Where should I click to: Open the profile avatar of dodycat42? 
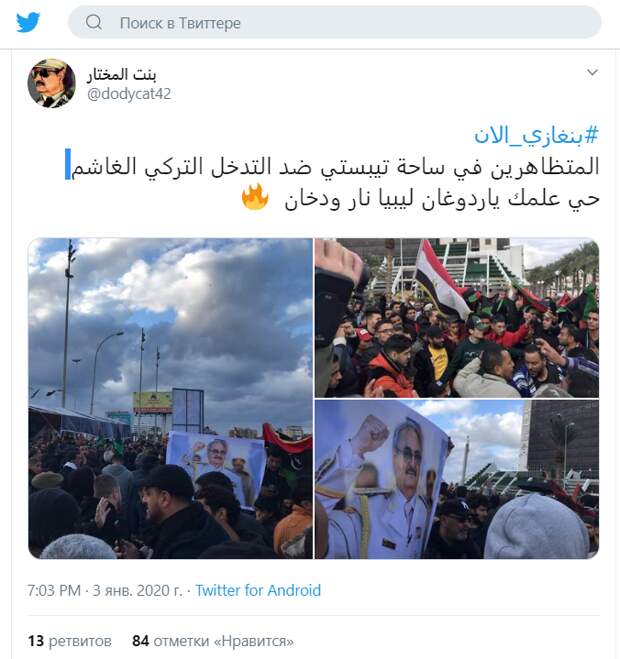point(52,83)
